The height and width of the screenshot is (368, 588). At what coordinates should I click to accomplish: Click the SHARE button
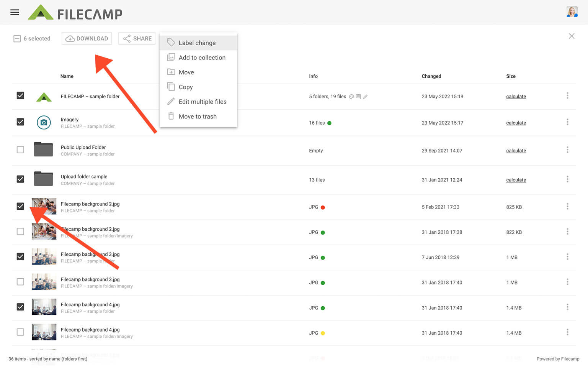point(137,38)
